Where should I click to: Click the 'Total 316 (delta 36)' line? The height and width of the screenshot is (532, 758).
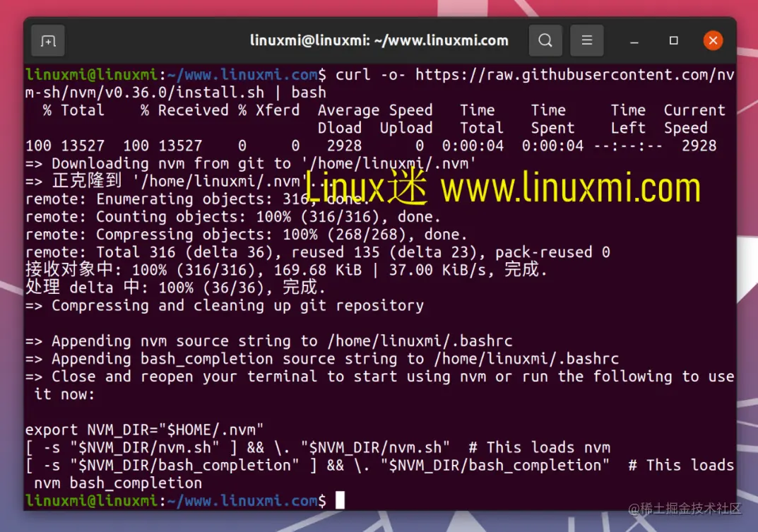click(x=318, y=252)
